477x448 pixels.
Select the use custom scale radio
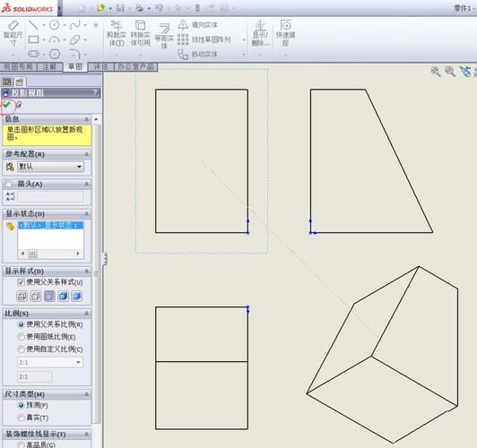click(21, 349)
